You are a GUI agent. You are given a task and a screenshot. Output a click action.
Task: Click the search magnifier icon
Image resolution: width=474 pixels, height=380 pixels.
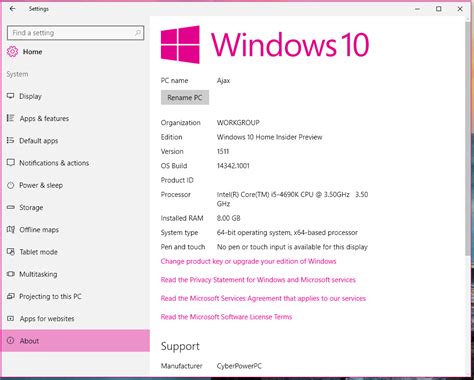point(138,33)
